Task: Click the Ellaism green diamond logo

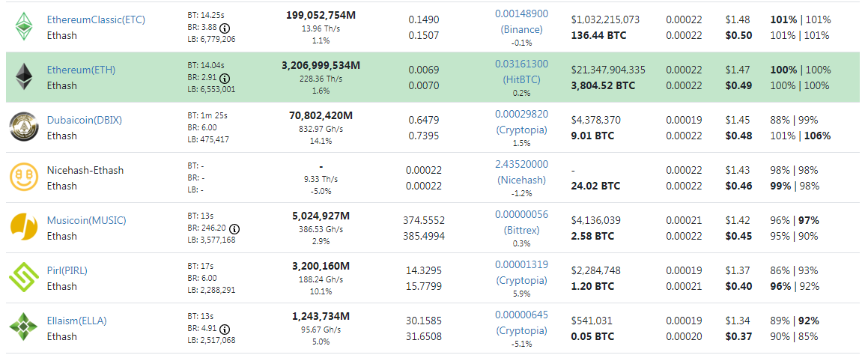Action: click(x=24, y=328)
